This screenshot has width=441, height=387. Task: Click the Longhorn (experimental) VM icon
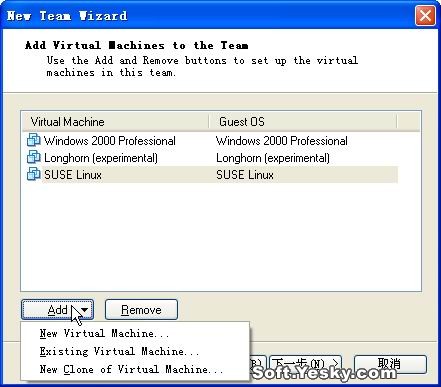[34, 157]
